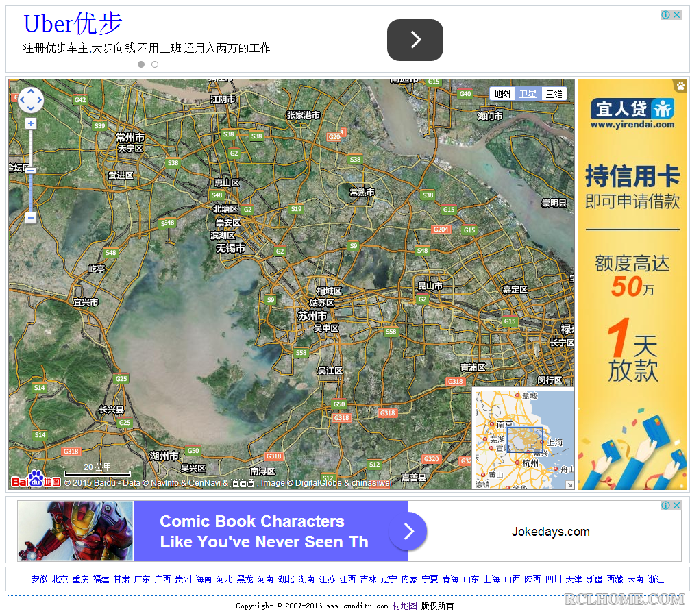Open the 新疆 province link
Image resolution: width=690 pixels, height=616 pixels.
(x=594, y=579)
